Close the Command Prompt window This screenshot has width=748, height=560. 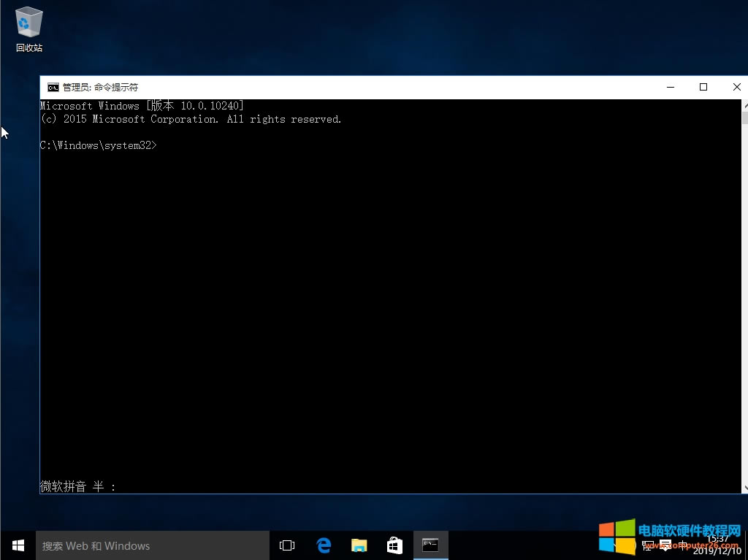click(736, 87)
